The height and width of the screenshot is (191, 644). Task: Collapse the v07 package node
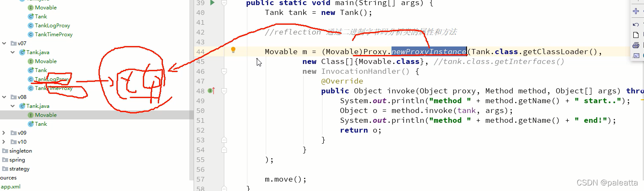coord(4,43)
